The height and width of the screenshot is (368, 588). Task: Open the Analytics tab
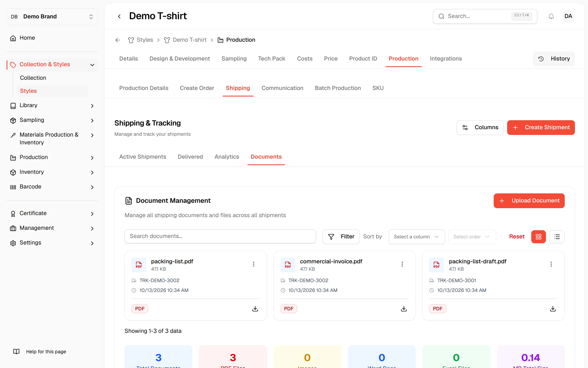[x=227, y=157]
